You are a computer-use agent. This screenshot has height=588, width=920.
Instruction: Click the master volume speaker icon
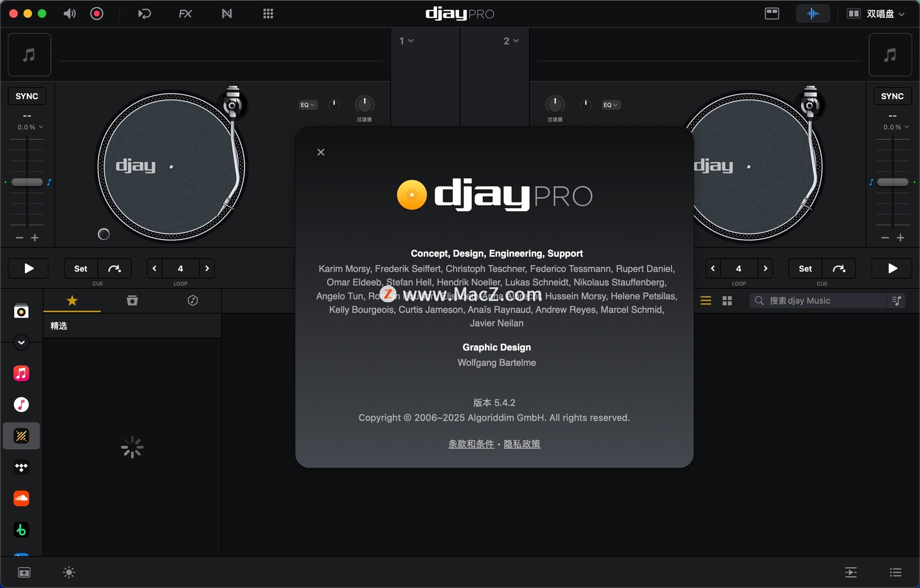(x=69, y=13)
